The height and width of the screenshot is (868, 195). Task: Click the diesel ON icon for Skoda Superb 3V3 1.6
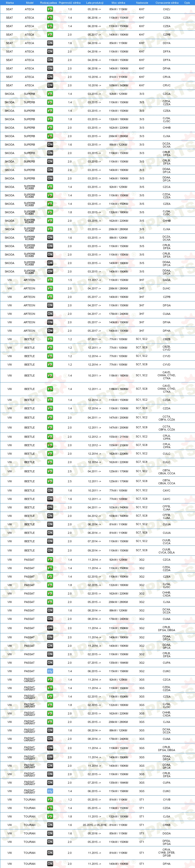(50, 145)
